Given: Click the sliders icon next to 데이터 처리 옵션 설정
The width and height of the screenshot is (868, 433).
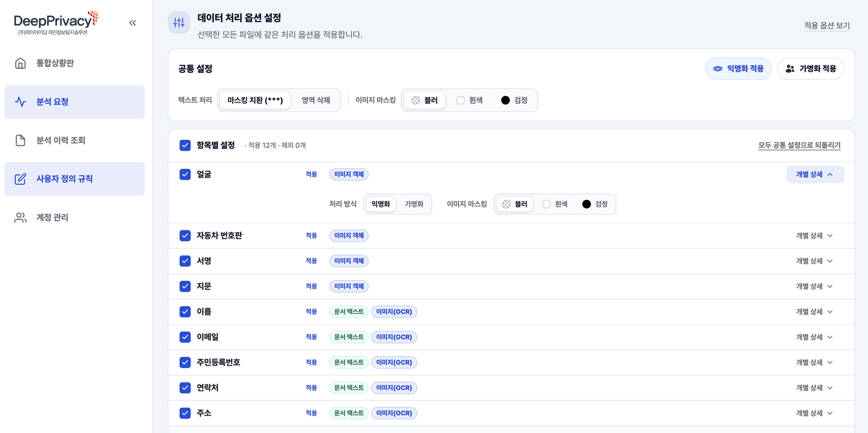Looking at the screenshot, I should (179, 23).
